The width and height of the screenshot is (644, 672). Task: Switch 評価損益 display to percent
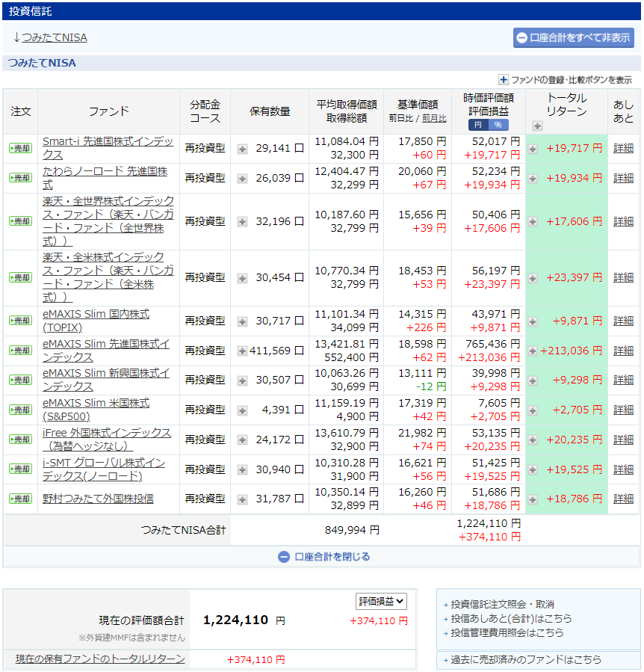click(x=498, y=125)
